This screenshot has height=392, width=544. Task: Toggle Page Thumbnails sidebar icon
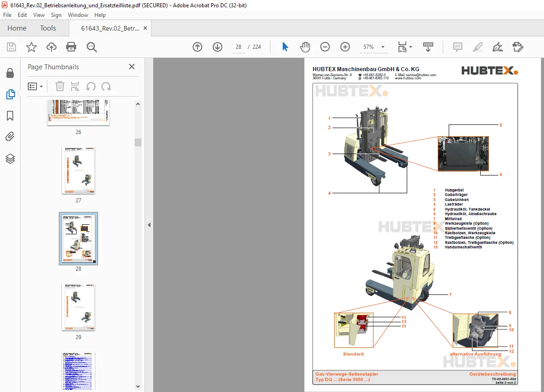coord(10,94)
